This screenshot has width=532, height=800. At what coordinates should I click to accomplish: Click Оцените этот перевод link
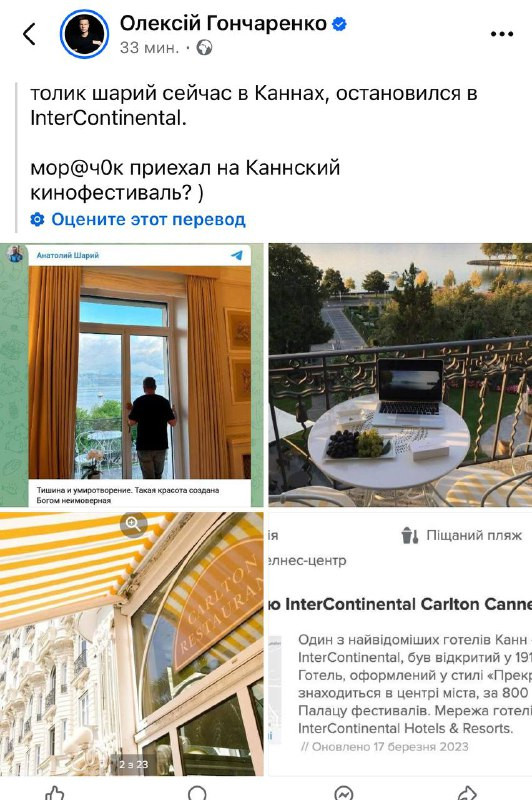point(148,219)
